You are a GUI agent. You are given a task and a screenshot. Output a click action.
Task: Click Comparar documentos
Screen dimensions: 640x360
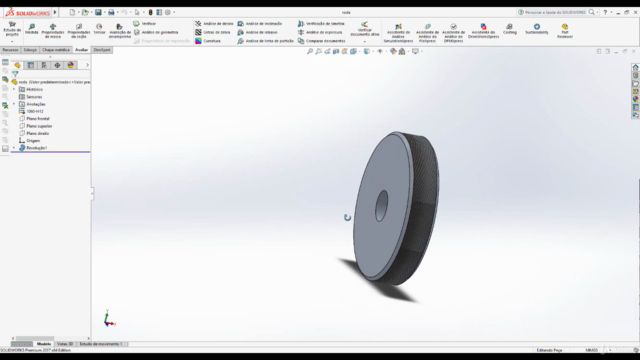(322, 41)
